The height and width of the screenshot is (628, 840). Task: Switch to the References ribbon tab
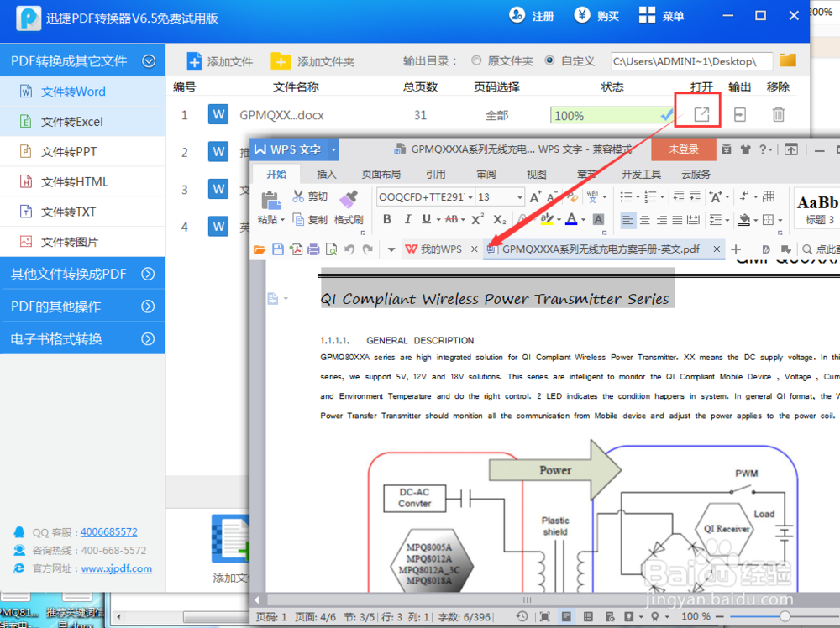click(x=435, y=174)
